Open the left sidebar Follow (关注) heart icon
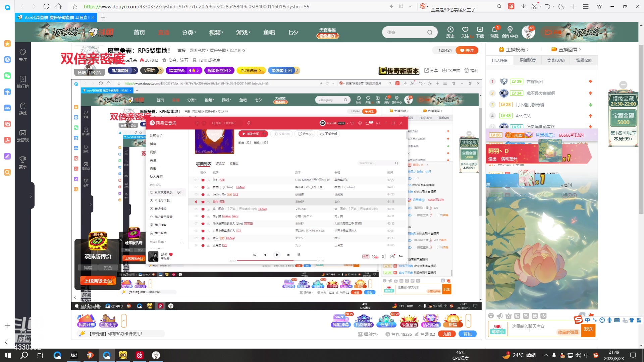This screenshot has height=362, width=644. 23,55
